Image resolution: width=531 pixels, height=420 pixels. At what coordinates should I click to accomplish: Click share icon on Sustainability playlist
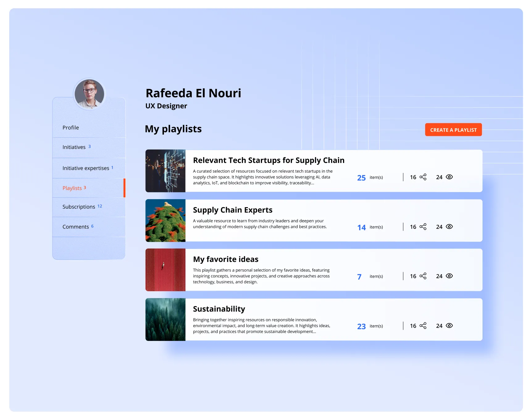point(423,326)
